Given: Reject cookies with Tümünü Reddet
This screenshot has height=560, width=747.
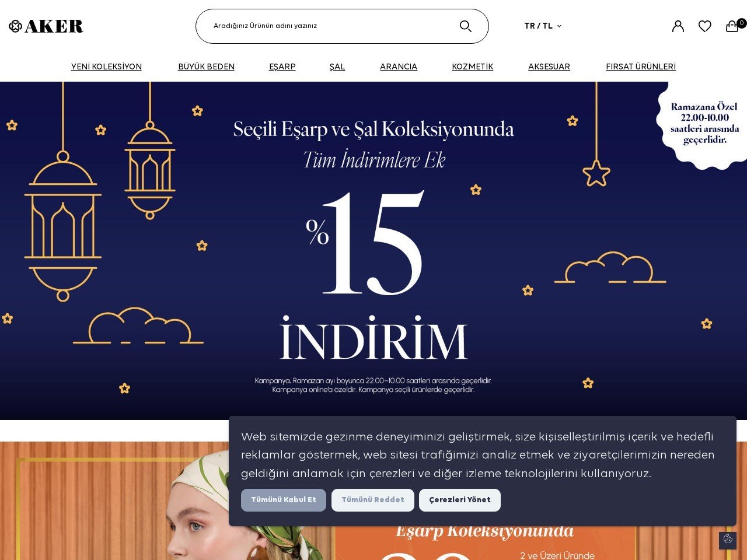Looking at the screenshot, I should 373,500.
